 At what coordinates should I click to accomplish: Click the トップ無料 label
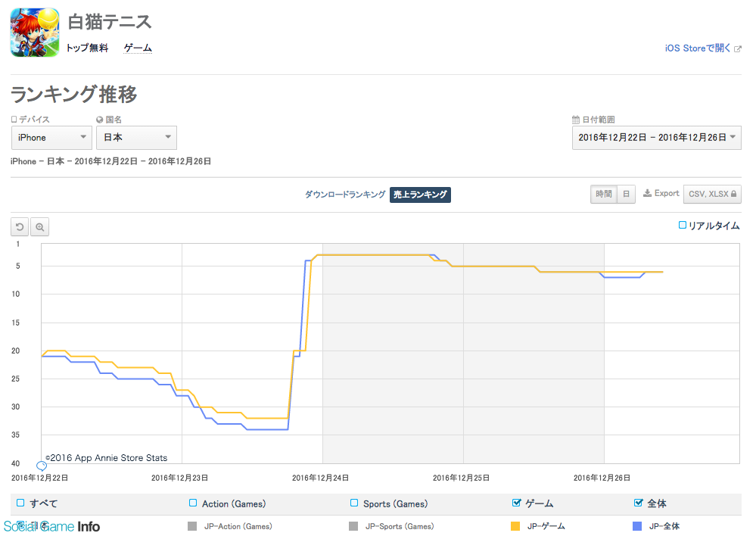(87, 48)
